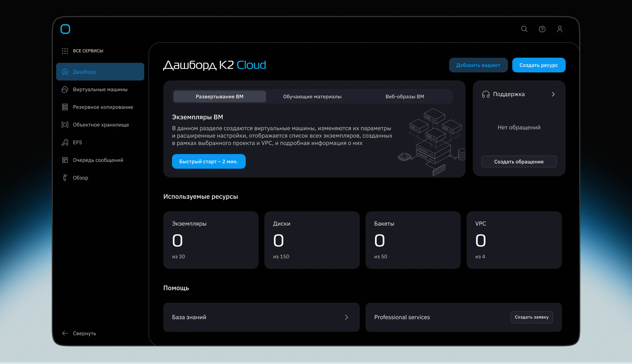Switch to Развертывание ВМ tab
The width and height of the screenshot is (632, 364).
point(219,97)
